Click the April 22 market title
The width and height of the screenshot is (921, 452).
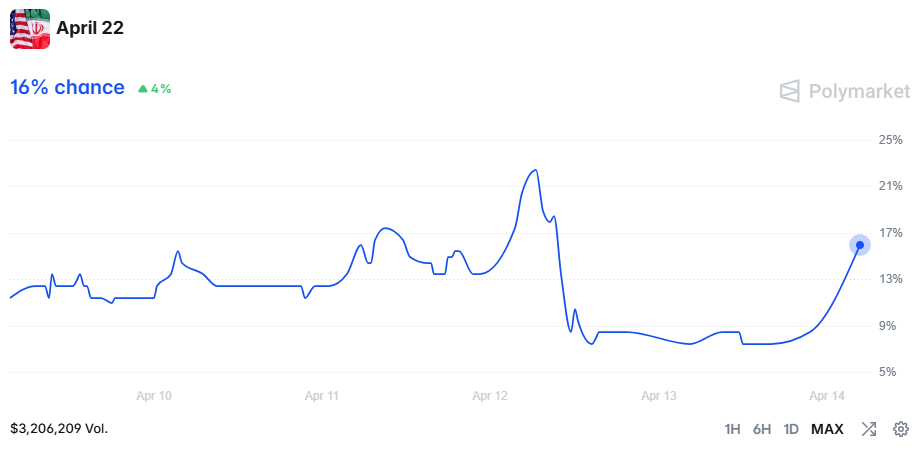pos(90,28)
